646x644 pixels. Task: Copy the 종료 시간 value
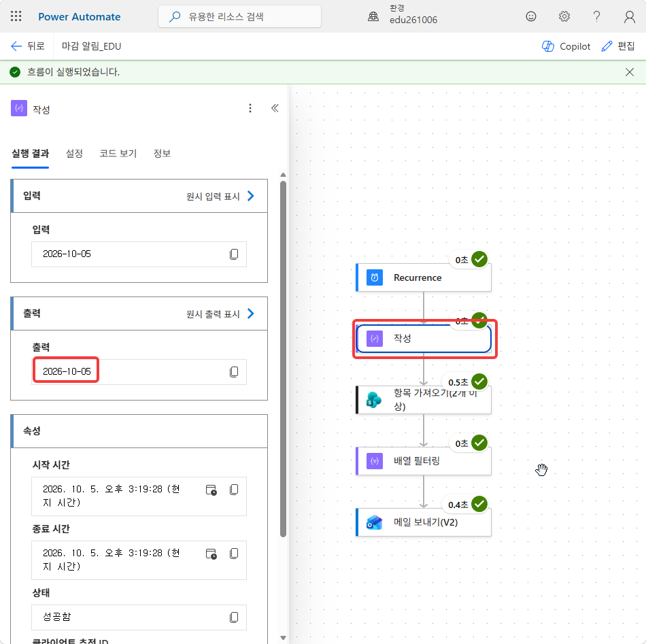click(234, 554)
